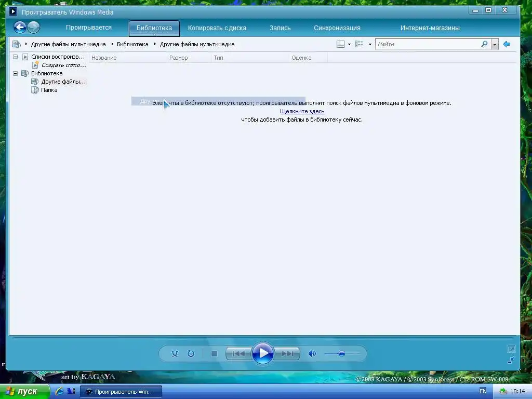Click Библиотека in the breadcrumb
532x399 pixels.
pyautogui.click(x=132, y=44)
